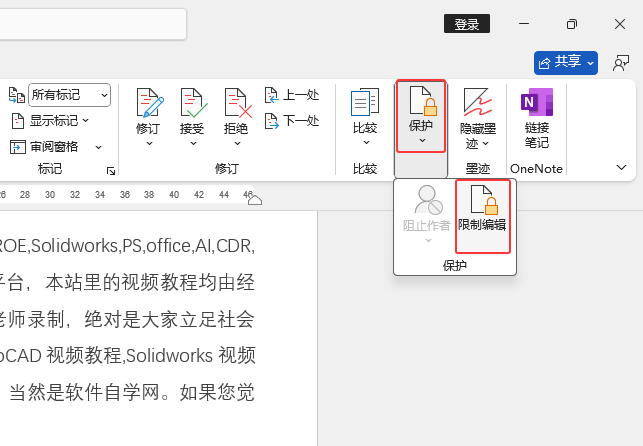
Task: Click the word Solidworks in first line
Action: click(x=75, y=246)
